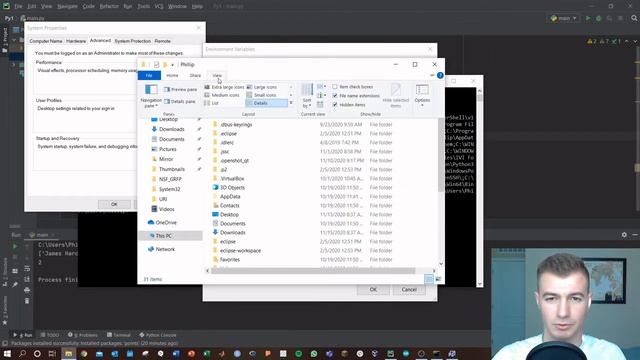Switch to the Share ribbon tab

195,76
